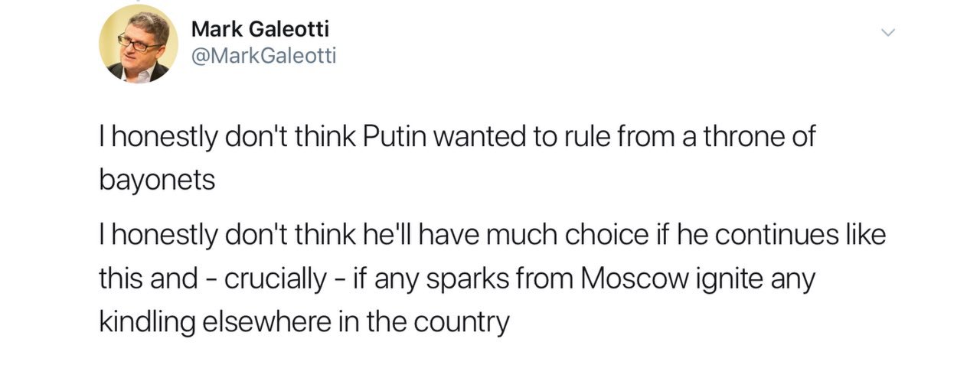Click the word "kindling" on the last line

click(x=149, y=322)
